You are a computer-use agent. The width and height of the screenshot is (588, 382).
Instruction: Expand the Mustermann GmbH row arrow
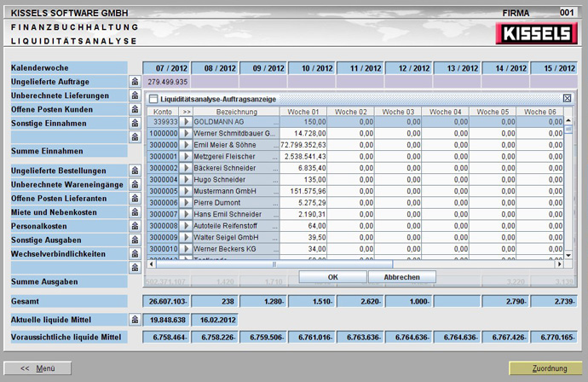(186, 191)
